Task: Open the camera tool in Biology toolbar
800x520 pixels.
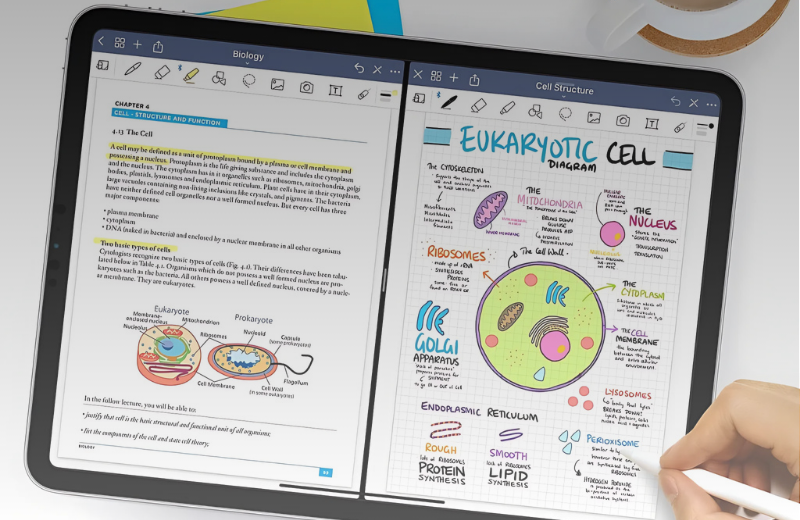Action: (307, 87)
